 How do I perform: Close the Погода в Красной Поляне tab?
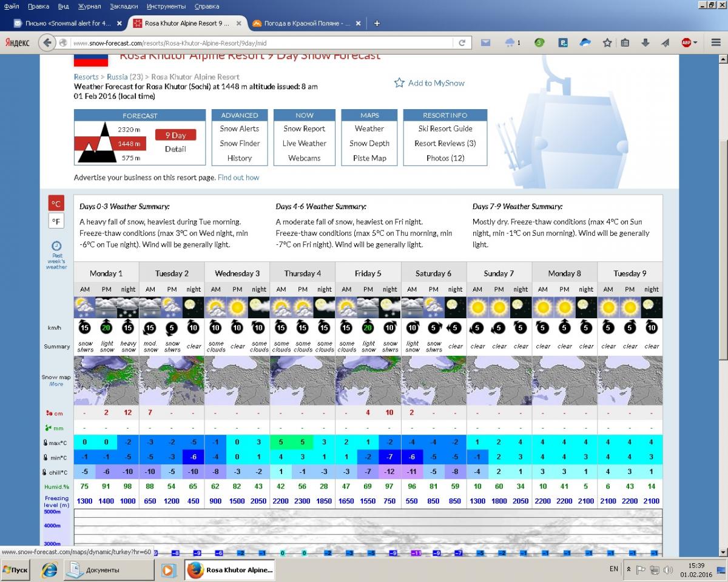(359, 24)
